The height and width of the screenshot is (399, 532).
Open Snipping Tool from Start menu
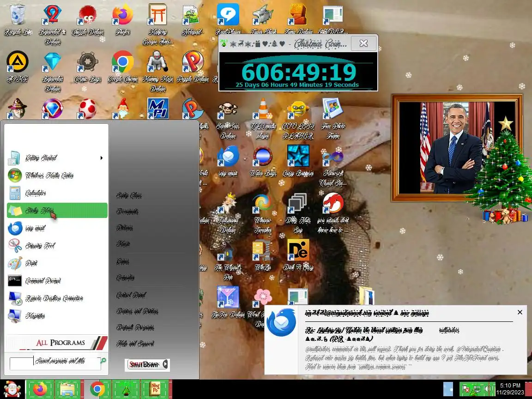[57, 246]
